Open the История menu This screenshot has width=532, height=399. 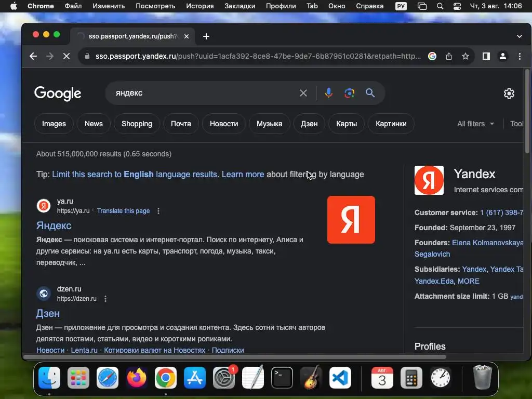[200, 6]
